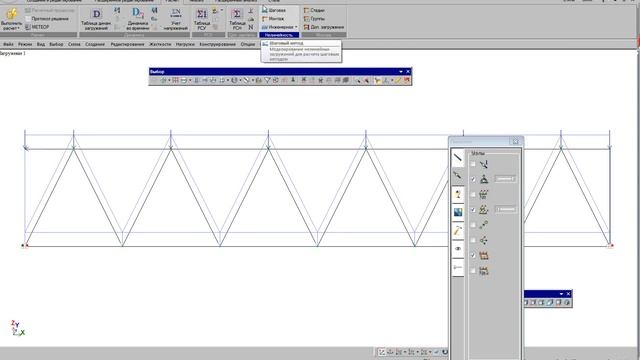Open Стадии in the ribbon
The width and height of the screenshot is (640, 360).
(314, 10)
